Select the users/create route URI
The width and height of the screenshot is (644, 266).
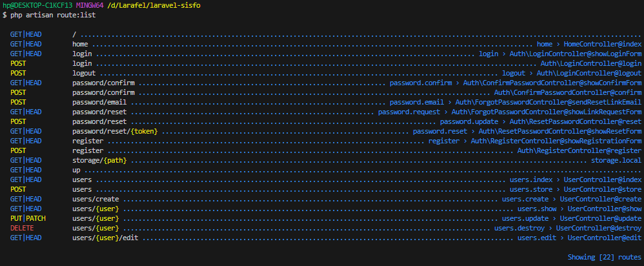click(94, 199)
